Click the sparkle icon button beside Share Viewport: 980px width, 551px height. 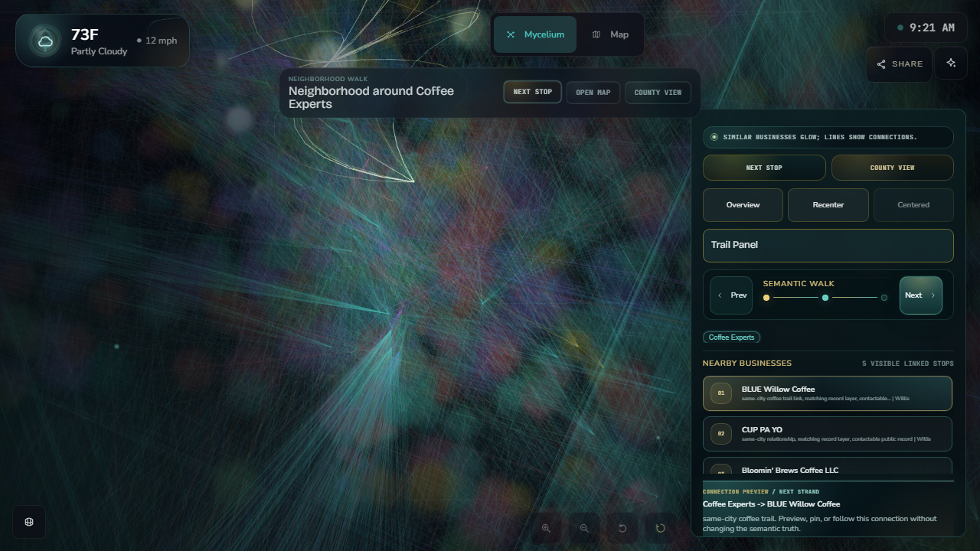pos(951,64)
